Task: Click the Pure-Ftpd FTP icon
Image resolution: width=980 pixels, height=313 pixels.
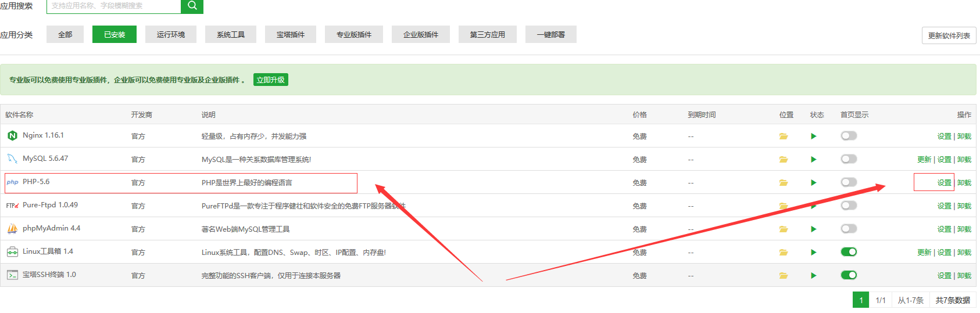Action: (12, 205)
